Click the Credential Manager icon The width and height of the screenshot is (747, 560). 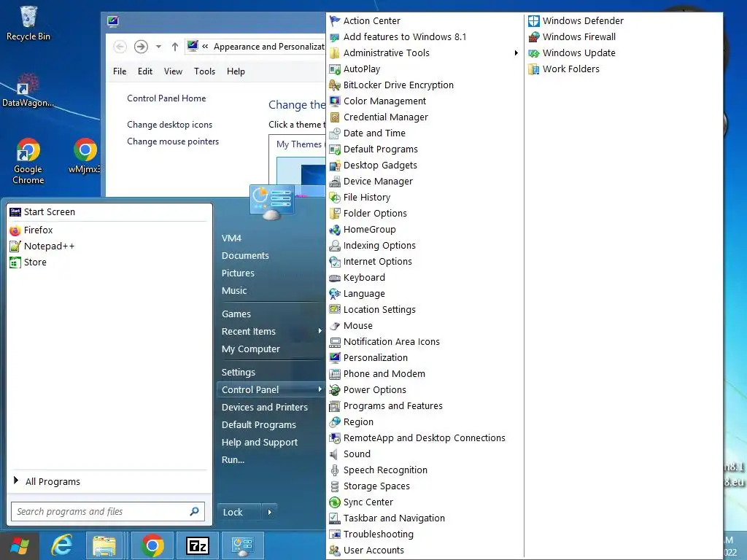click(x=335, y=117)
